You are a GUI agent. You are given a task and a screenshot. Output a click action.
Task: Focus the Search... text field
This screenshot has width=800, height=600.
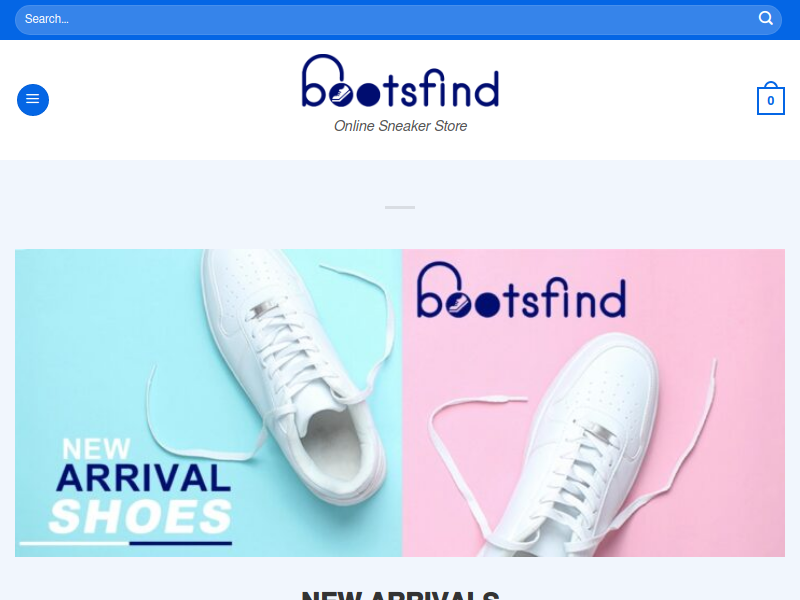[x=388, y=19]
